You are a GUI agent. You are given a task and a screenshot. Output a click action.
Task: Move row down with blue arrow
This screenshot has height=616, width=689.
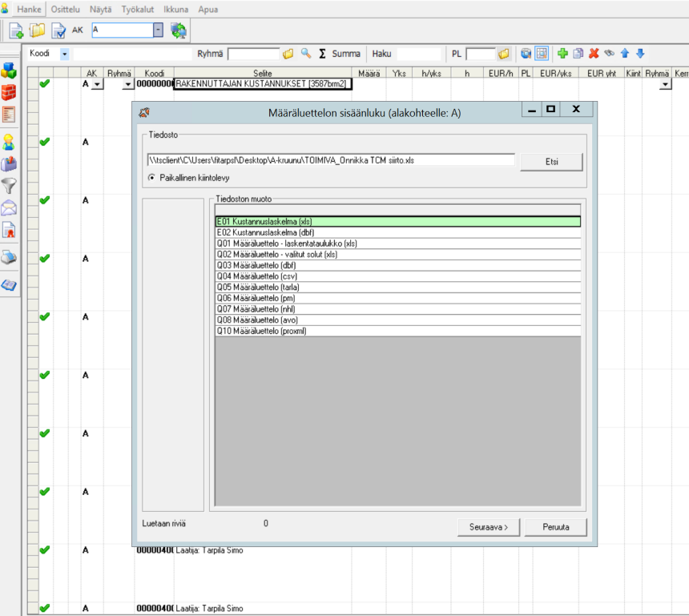[641, 54]
